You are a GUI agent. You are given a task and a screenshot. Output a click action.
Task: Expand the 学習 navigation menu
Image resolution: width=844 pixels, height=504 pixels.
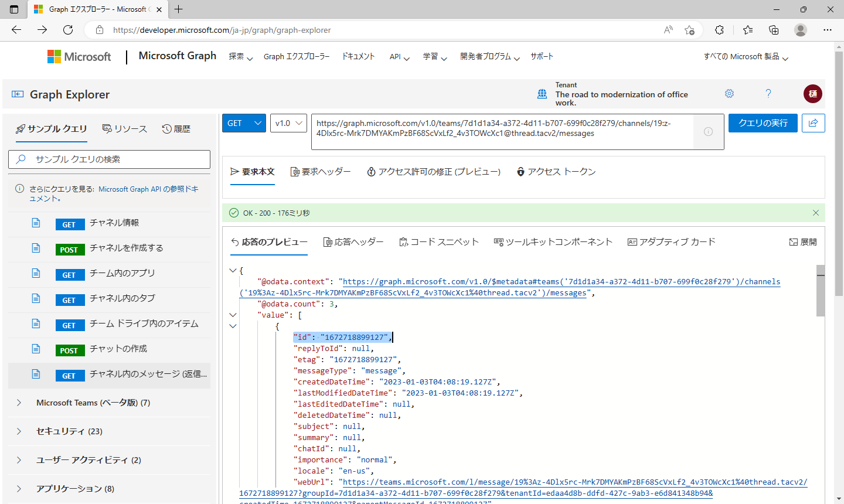pyautogui.click(x=435, y=57)
